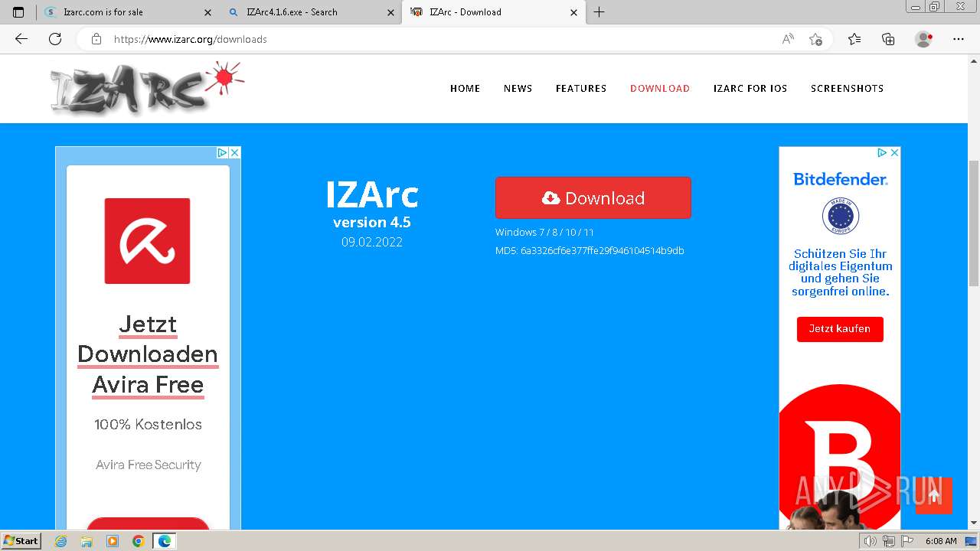Click the Bitdefender brand name
The width and height of the screenshot is (980, 551).
point(841,179)
